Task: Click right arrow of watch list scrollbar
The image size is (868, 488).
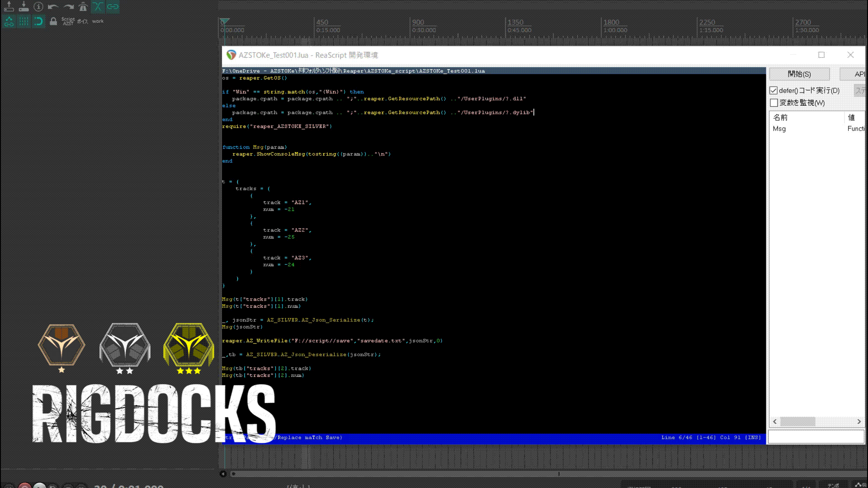Action: tap(859, 422)
